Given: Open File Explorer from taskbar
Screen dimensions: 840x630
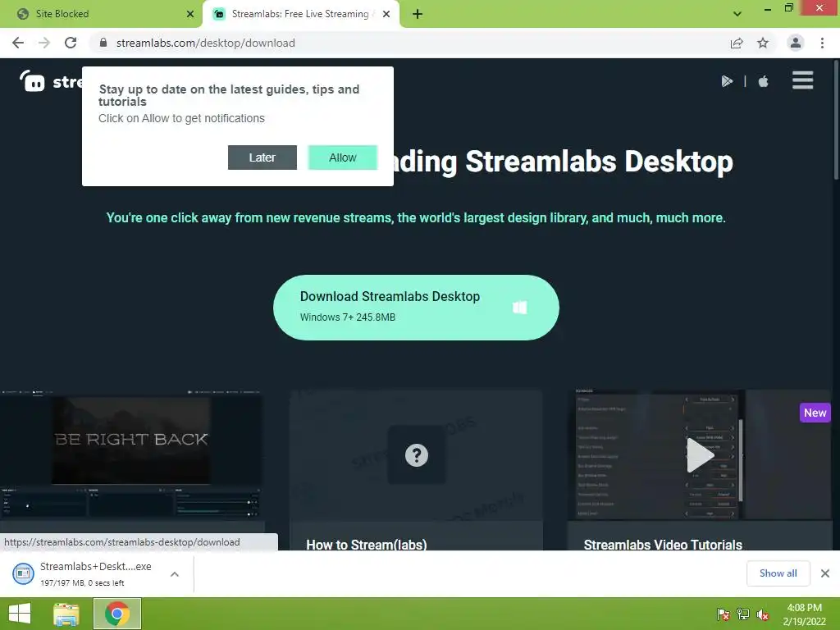Looking at the screenshot, I should tap(66, 614).
